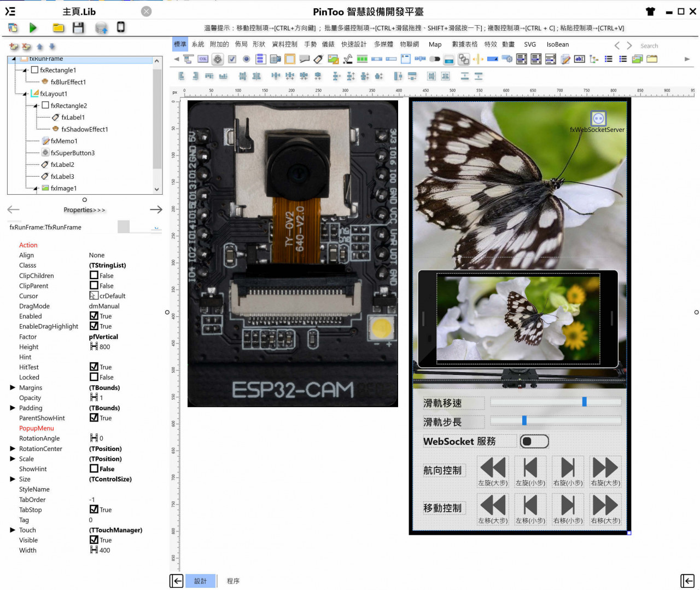Move the component down with the blue down arrow
Viewport: 700px width, 590px height.
coord(52,47)
